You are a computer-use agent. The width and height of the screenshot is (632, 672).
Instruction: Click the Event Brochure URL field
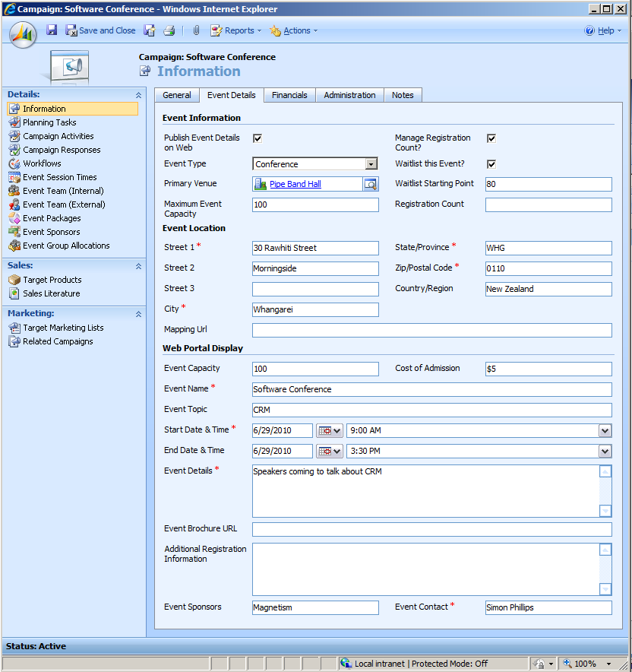pyautogui.click(x=431, y=529)
